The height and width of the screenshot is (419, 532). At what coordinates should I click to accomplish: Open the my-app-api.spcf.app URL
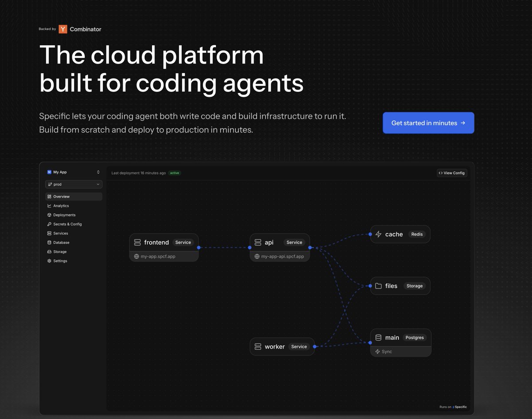[x=283, y=256]
